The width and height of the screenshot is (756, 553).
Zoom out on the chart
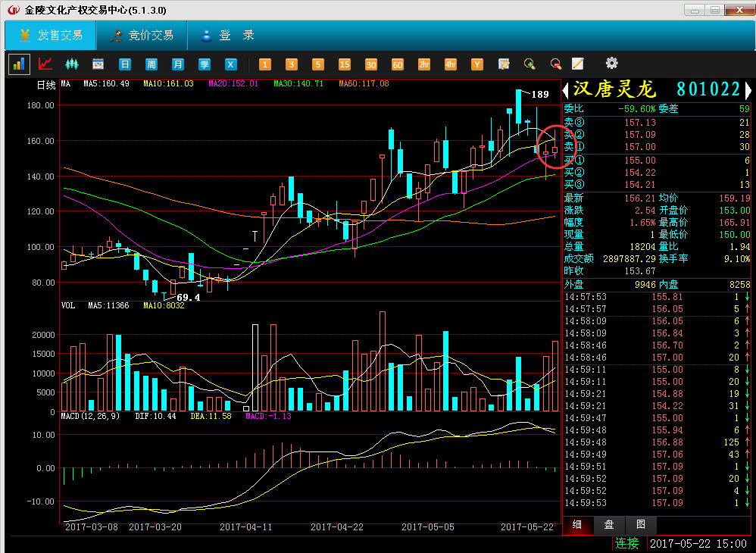tap(556, 64)
